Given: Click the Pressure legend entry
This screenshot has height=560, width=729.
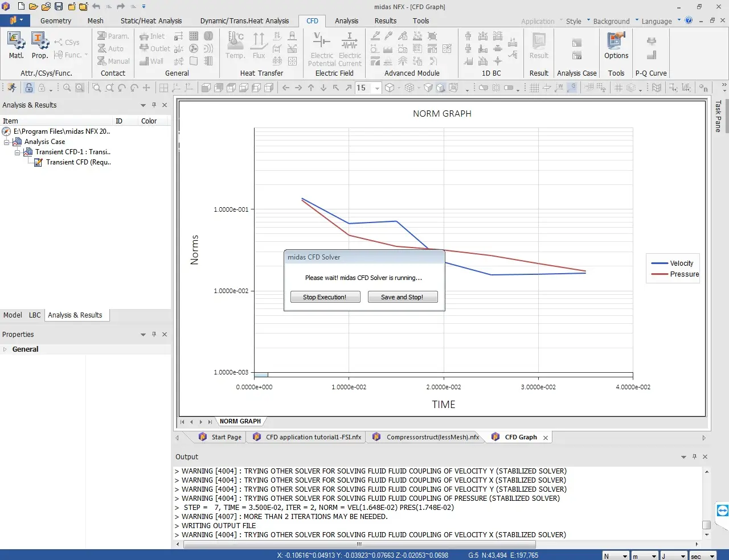Looking at the screenshot, I should tap(675, 274).
